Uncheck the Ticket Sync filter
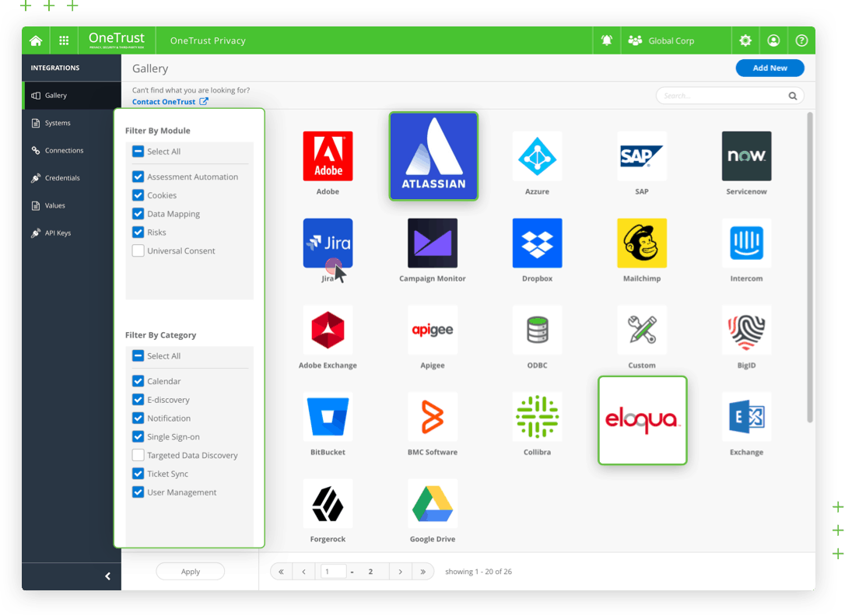This screenshot has width=845, height=616. click(x=138, y=474)
